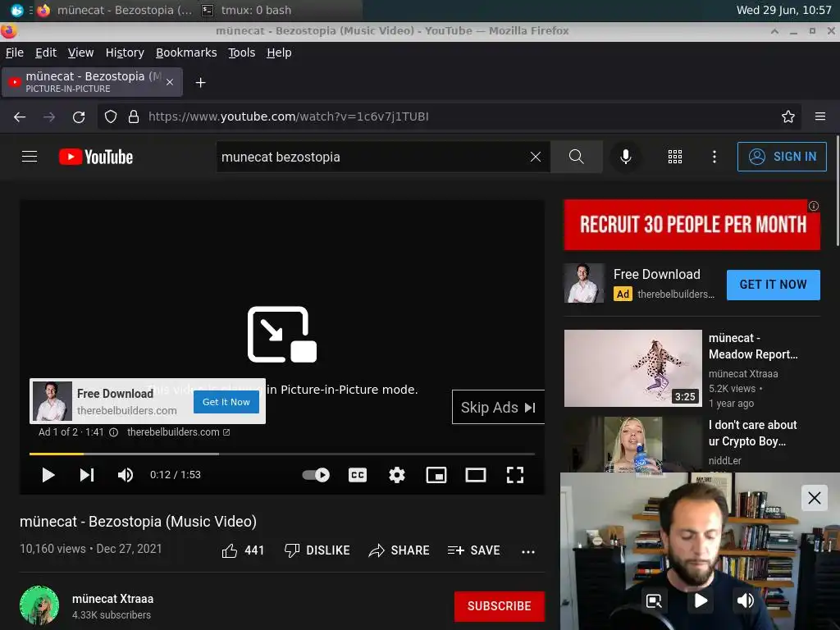
Task: Open the münecat Xtraaa channel avatar
Action: [39, 605]
